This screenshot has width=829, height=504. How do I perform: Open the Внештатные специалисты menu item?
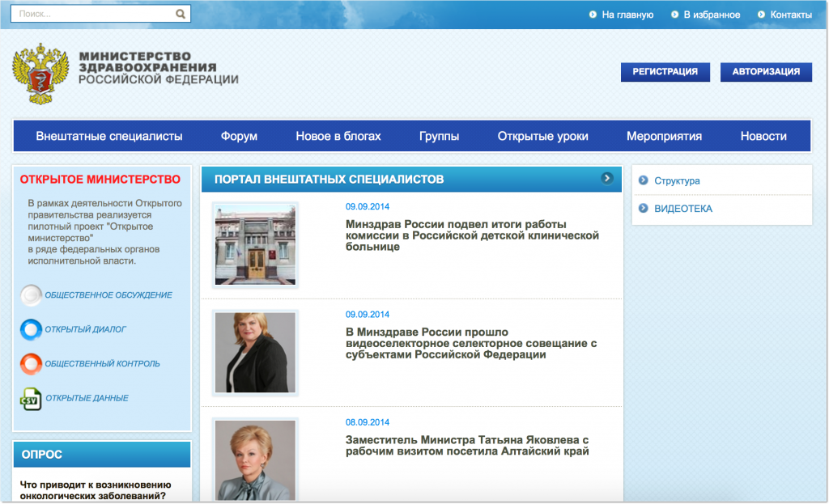click(109, 136)
